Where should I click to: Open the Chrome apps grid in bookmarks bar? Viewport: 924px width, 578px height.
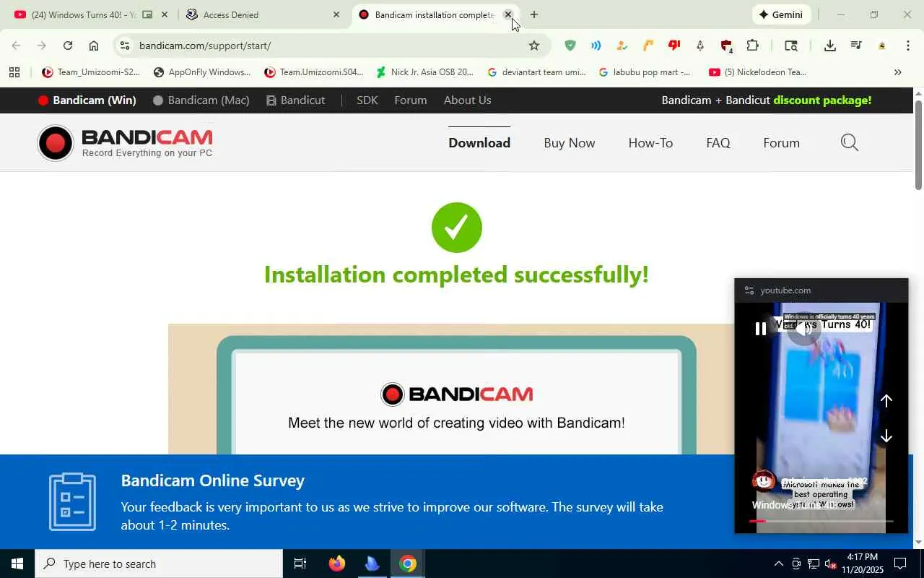14,72
